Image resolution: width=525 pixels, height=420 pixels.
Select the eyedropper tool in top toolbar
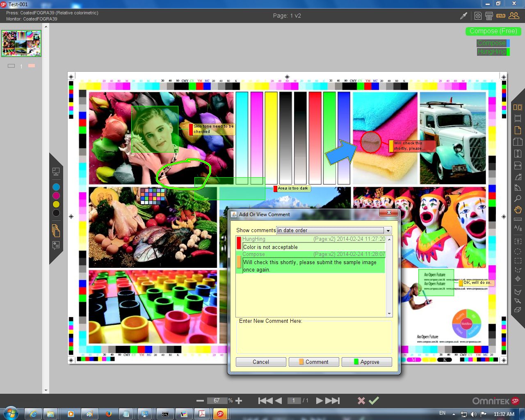(463, 16)
